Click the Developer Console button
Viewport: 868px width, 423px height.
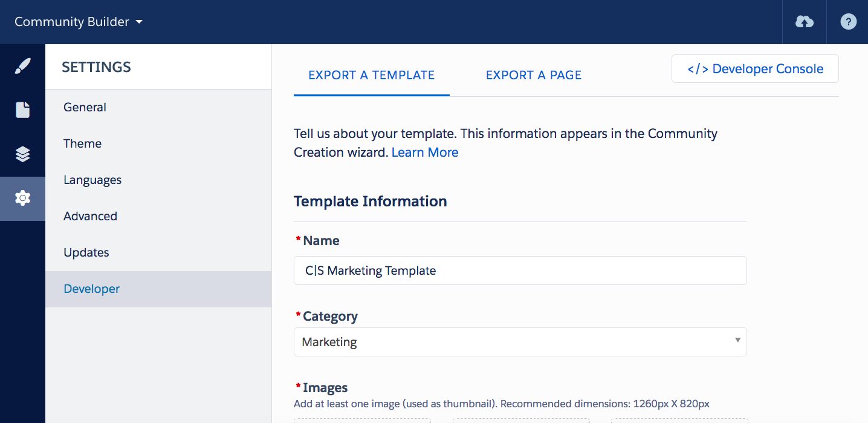(755, 69)
